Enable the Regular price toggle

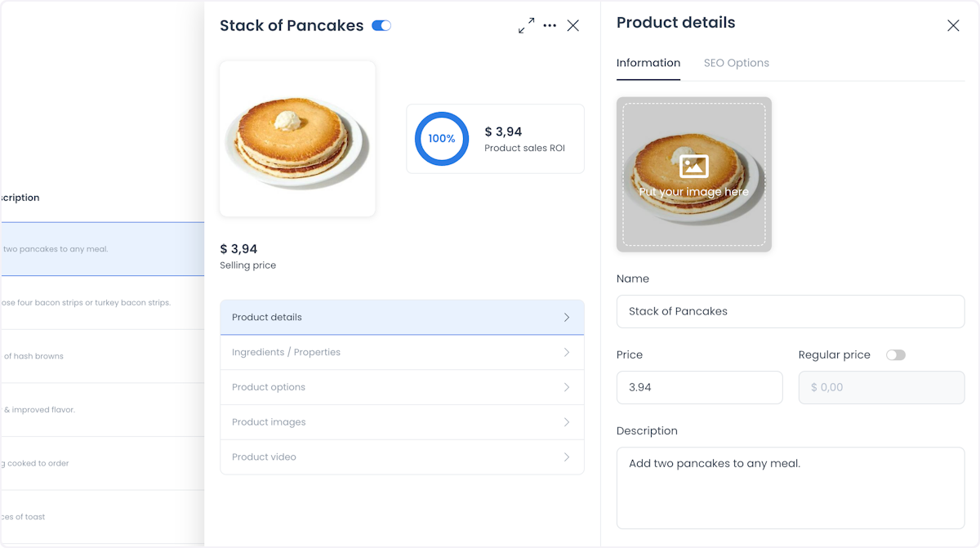tap(896, 354)
